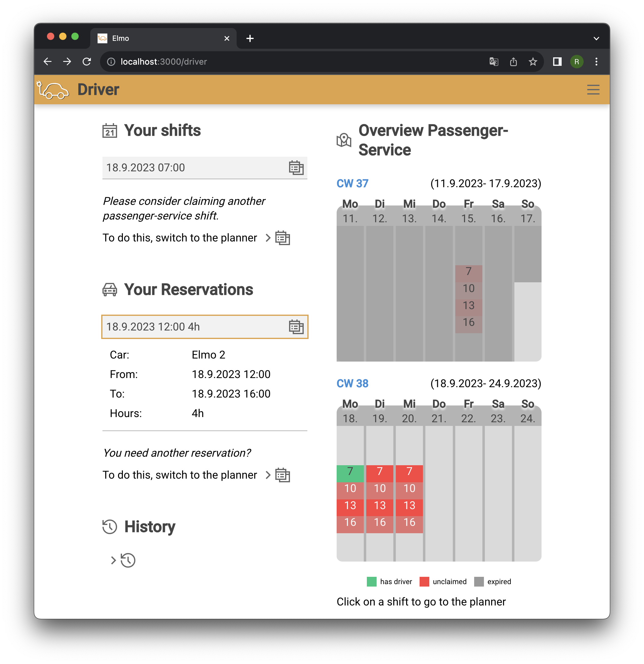This screenshot has height=664, width=644.
Task: Select Wednesday 20. shift at 13
Action: coord(409,508)
